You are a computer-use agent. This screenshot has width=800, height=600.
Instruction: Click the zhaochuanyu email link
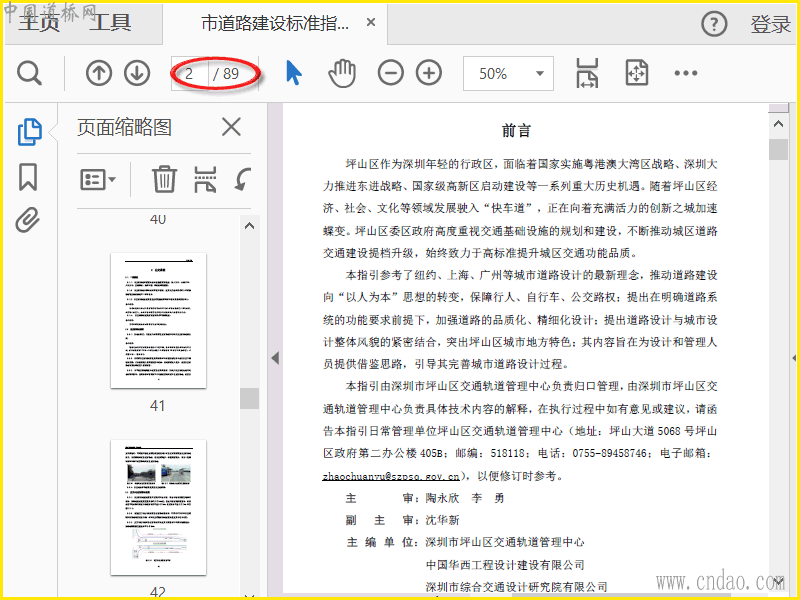391,476
